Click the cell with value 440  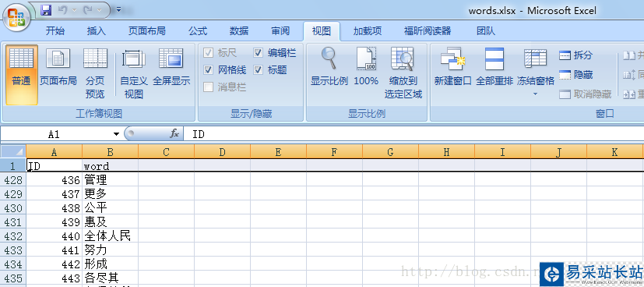[55, 236]
